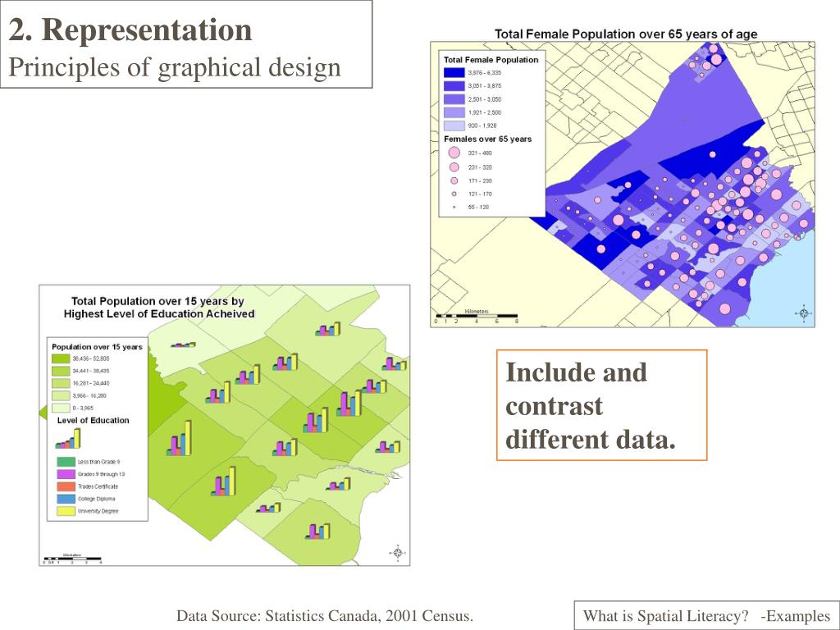Pick the red Trades Certificate swatch
The image size is (840, 630).
66,486
